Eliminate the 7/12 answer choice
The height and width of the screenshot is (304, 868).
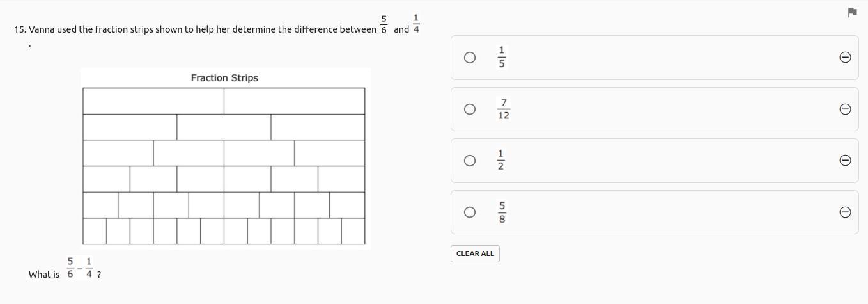[x=844, y=109]
